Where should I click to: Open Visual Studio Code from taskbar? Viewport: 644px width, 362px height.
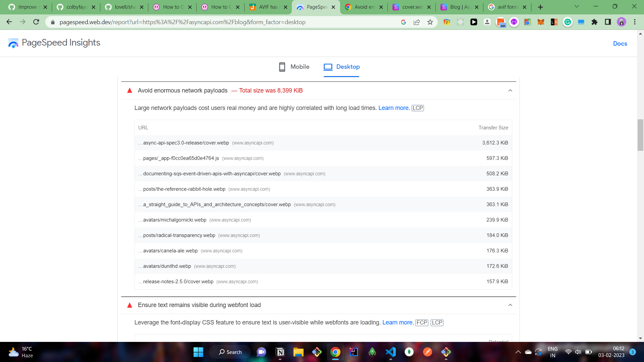click(391, 352)
